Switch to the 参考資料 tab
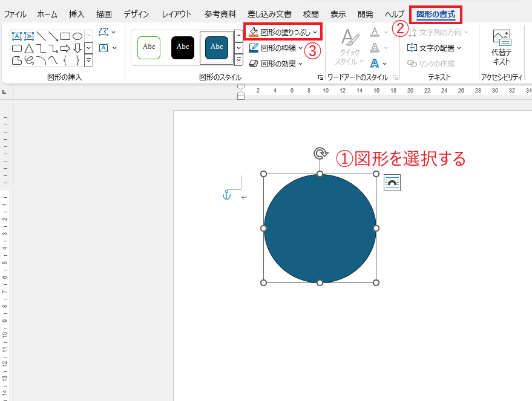 (220, 15)
